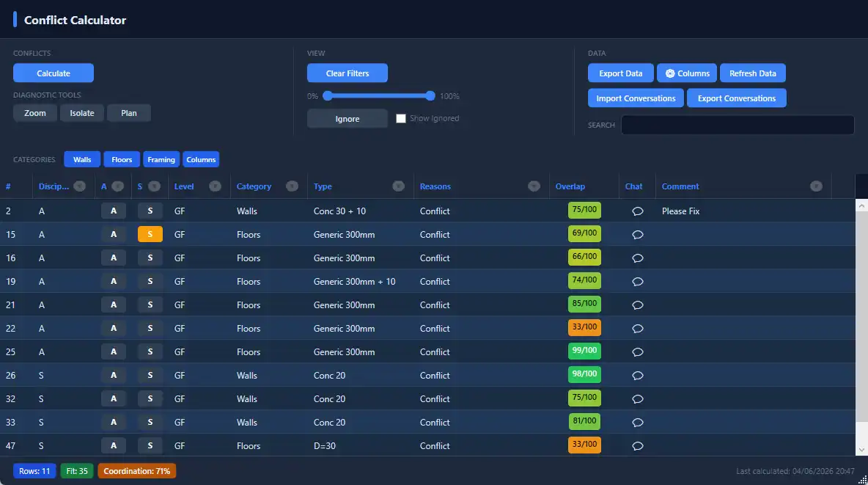Open chat bubble for row 25

(638, 352)
